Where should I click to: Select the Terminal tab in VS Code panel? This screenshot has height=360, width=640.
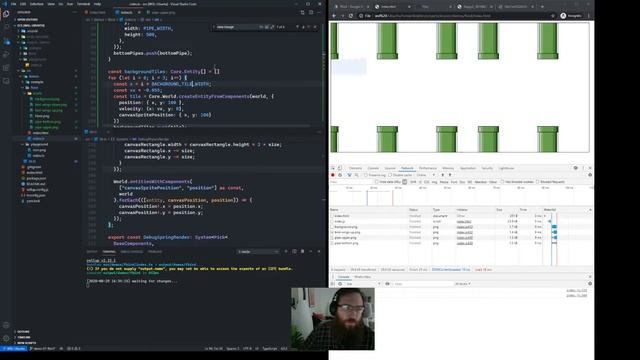[x=109, y=251]
